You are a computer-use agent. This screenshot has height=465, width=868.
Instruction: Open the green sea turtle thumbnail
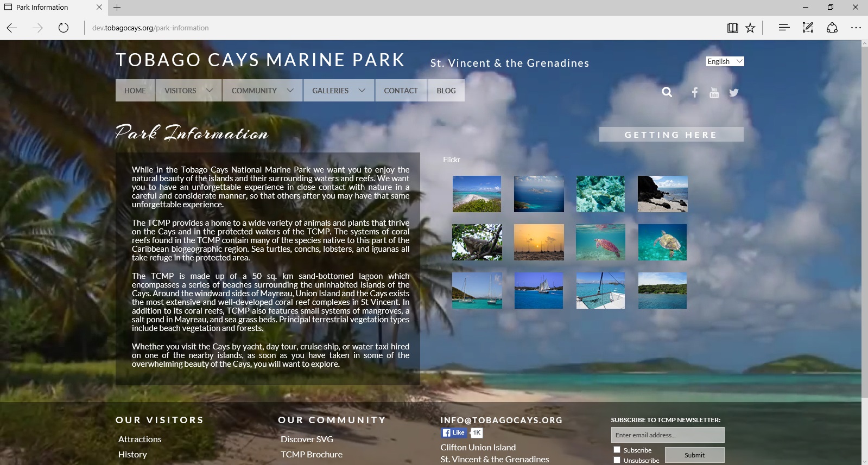pyautogui.click(x=662, y=242)
